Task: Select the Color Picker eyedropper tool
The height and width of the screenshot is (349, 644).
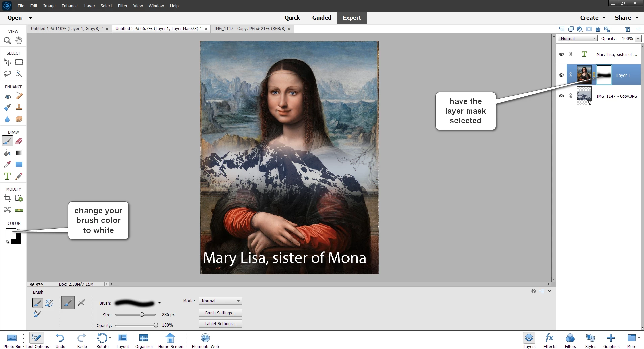Action: pyautogui.click(x=7, y=164)
